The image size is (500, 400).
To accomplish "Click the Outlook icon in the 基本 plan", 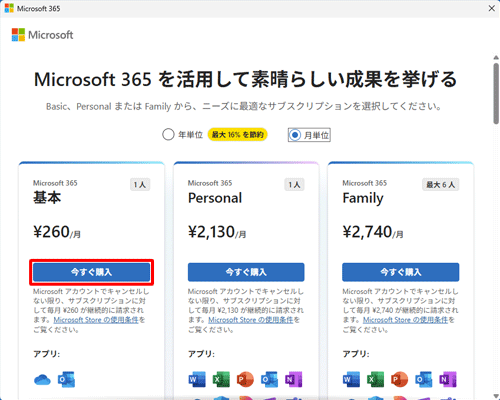I will [x=66, y=380].
